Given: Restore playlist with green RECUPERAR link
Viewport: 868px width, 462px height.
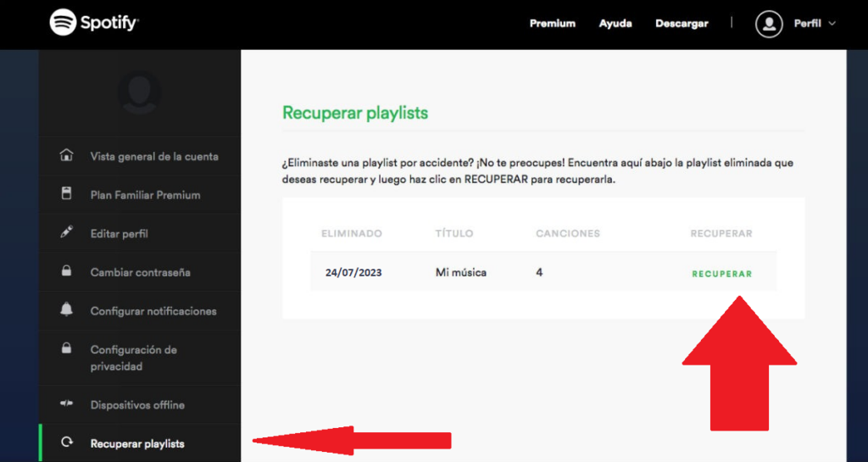Looking at the screenshot, I should point(721,274).
